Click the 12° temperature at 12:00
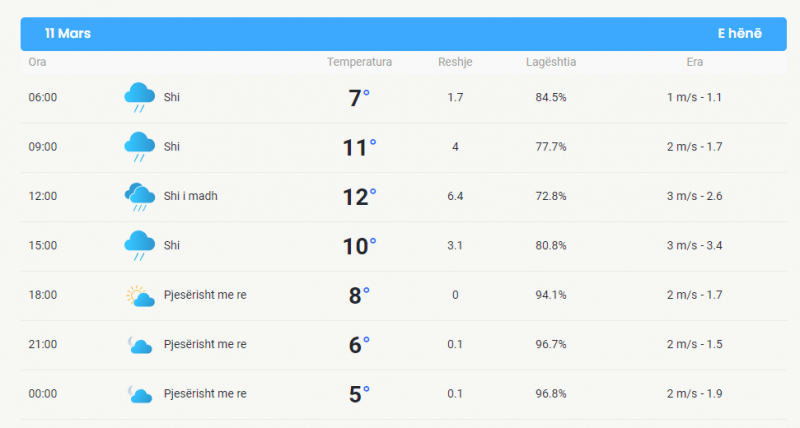The width and height of the screenshot is (800, 428). [359, 197]
